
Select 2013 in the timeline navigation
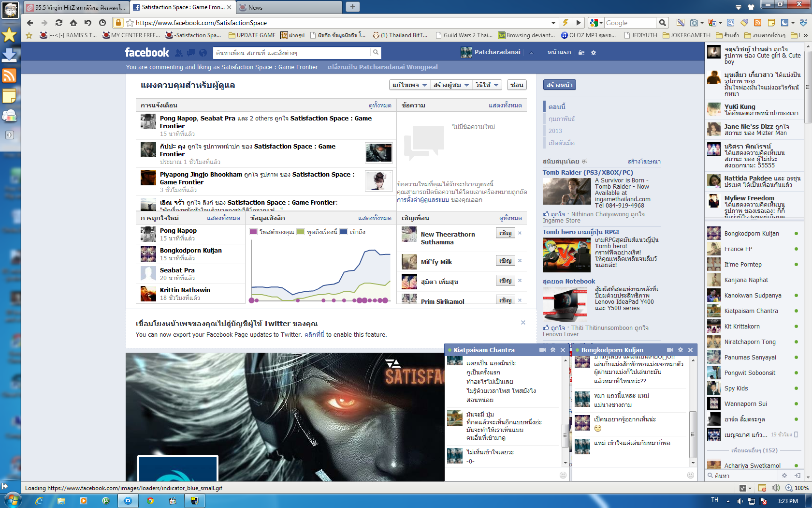(555, 131)
